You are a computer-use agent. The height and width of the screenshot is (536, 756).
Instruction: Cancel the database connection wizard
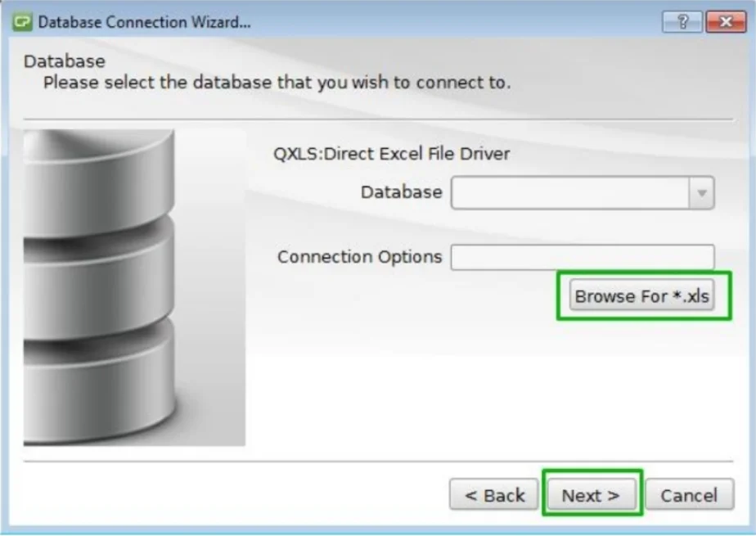coord(690,494)
